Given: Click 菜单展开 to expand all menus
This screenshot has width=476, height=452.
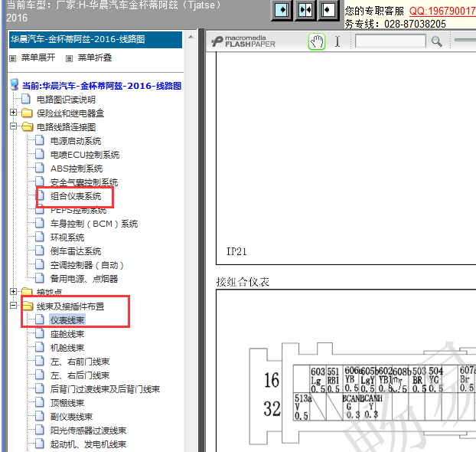Looking at the screenshot, I should (x=38, y=57).
